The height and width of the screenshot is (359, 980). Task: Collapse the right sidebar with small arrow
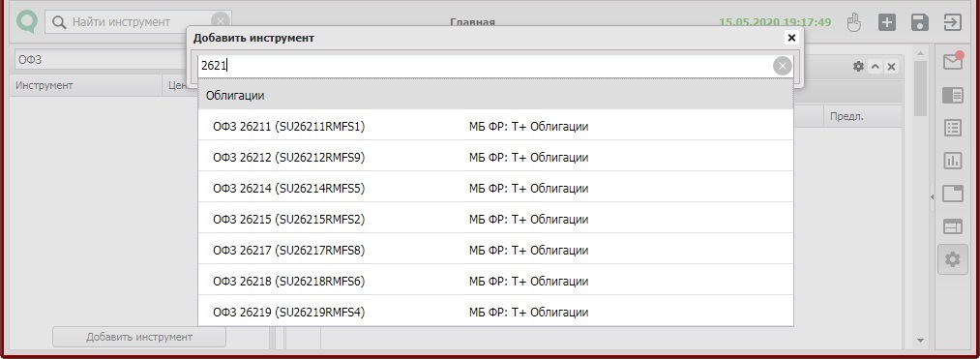(932, 196)
